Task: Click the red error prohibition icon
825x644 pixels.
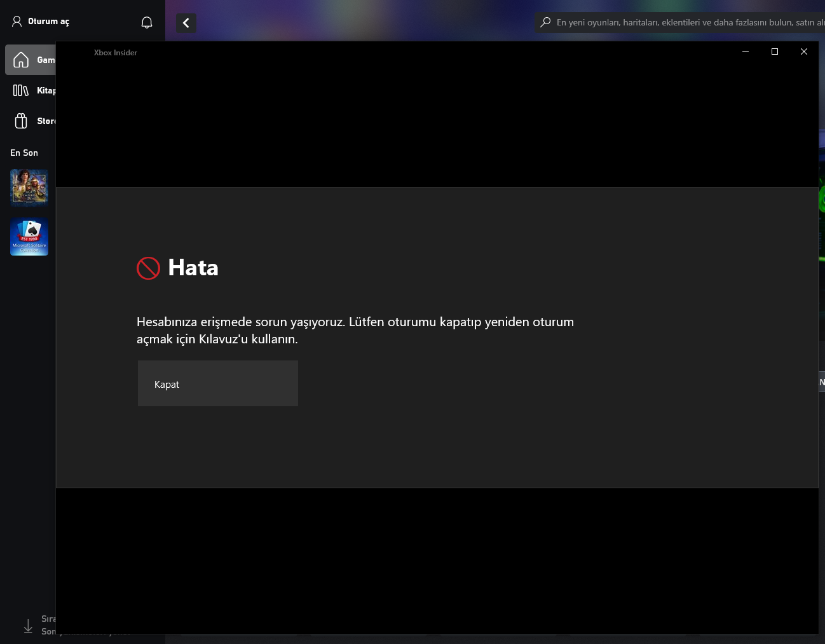Action: point(148,268)
